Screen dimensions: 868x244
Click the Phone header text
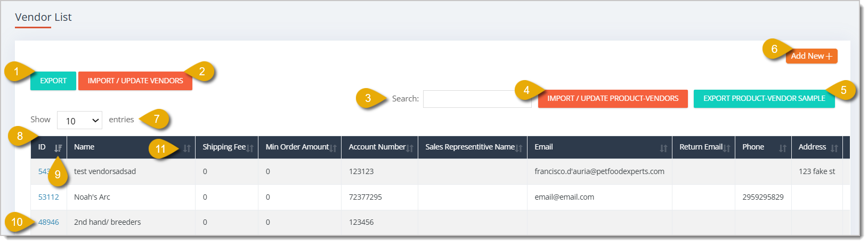[x=753, y=147]
